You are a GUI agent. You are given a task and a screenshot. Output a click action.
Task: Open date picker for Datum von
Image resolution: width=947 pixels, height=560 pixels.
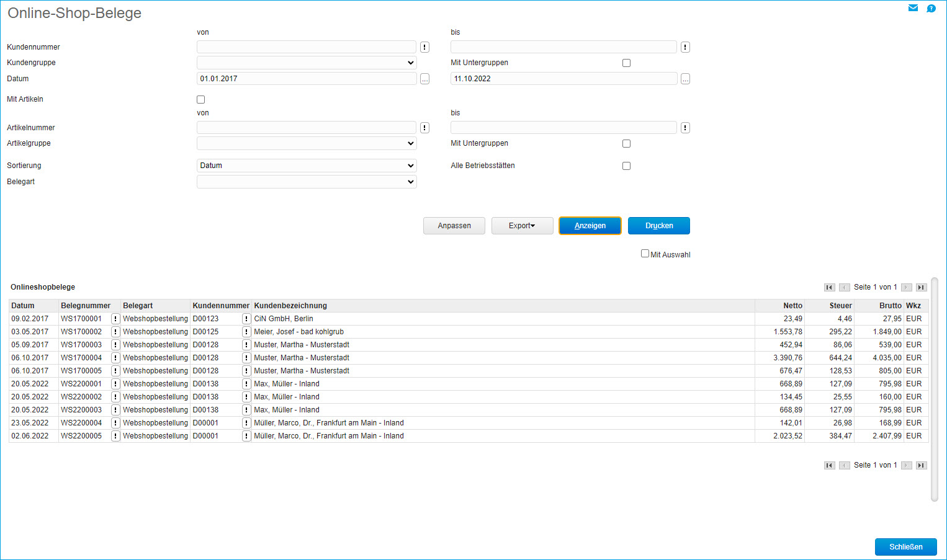click(x=424, y=79)
